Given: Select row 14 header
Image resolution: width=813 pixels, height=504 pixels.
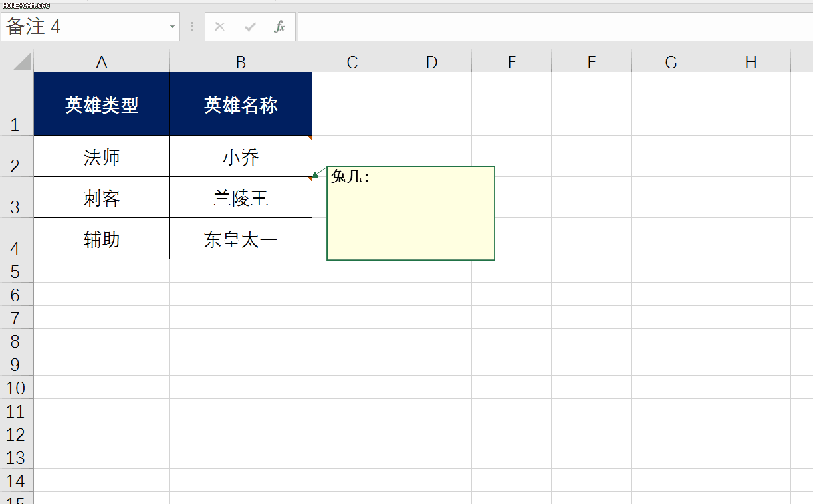Looking at the screenshot, I should coord(17,480).
